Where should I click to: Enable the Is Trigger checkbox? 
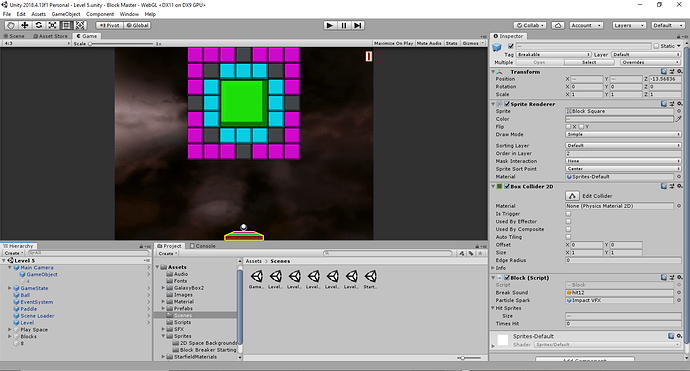568,214
